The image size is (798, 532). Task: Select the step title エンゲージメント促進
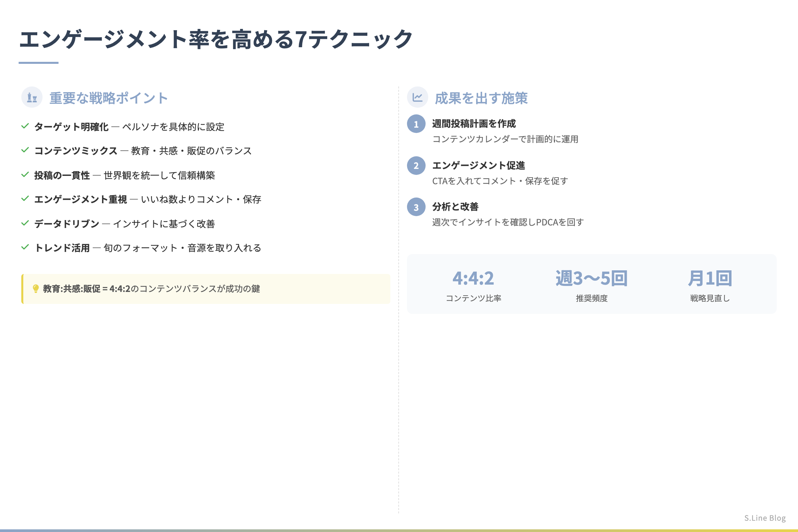point(479,166)
